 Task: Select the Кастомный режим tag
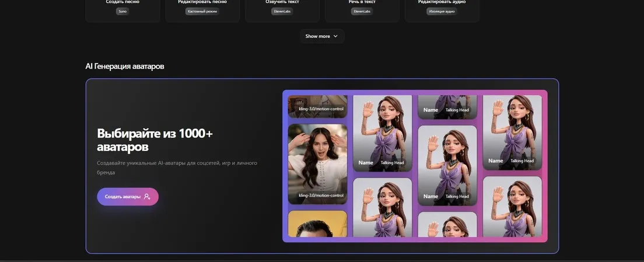(202, 12)
